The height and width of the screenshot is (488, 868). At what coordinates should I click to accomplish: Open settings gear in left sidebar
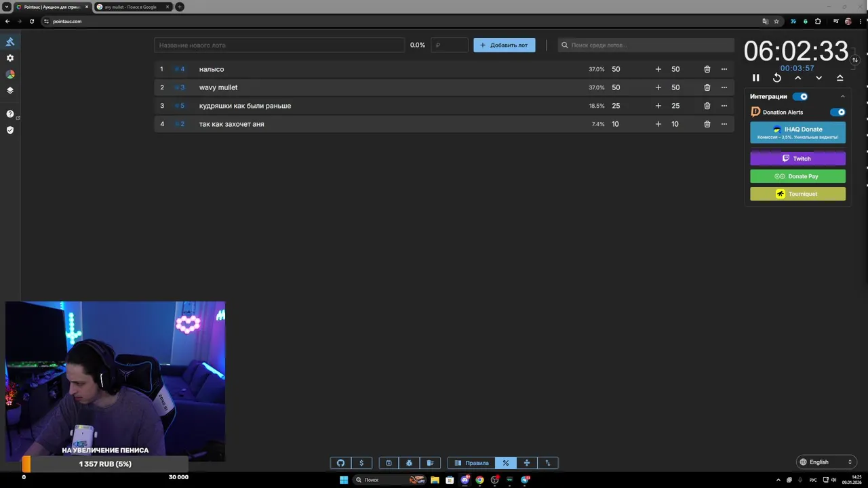[x=10, y=58]
